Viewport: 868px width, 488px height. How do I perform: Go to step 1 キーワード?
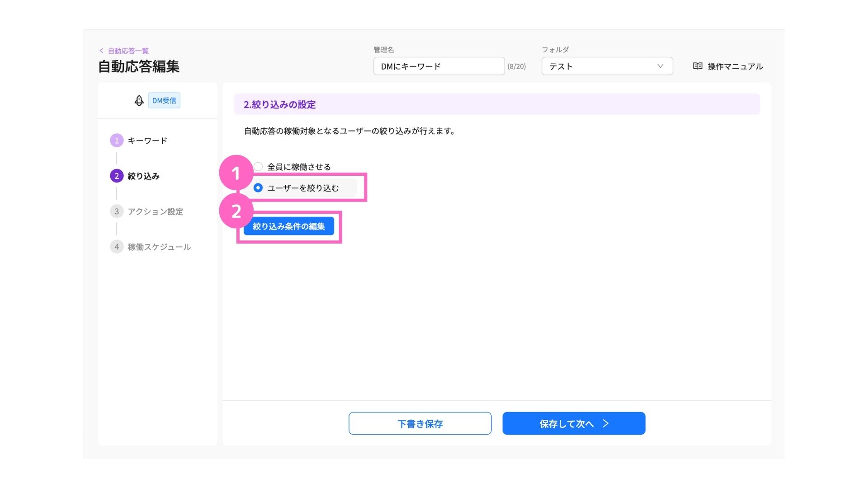tap(139, 141)
